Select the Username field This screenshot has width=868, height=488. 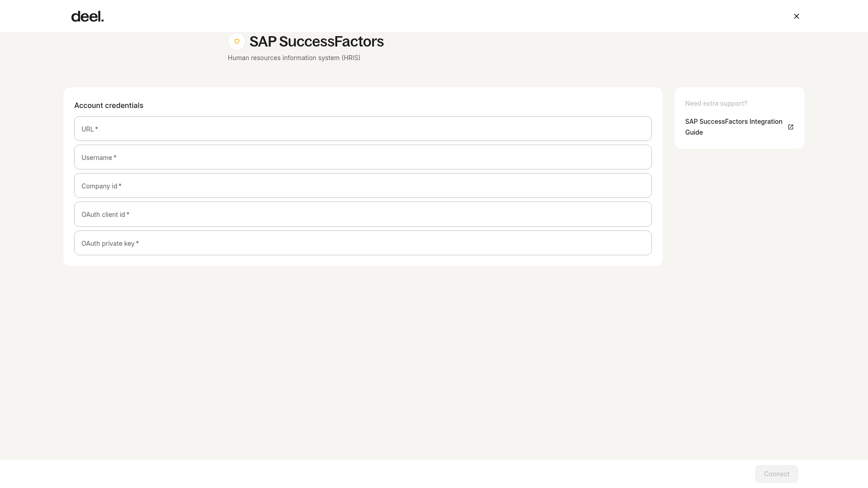tap(363, 157)
